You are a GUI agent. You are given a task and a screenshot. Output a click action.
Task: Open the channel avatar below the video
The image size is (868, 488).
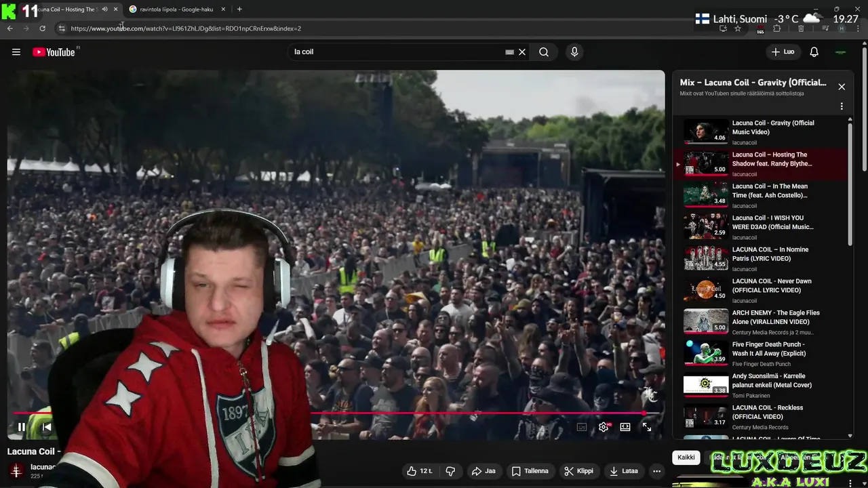click(x=16, y=471)
